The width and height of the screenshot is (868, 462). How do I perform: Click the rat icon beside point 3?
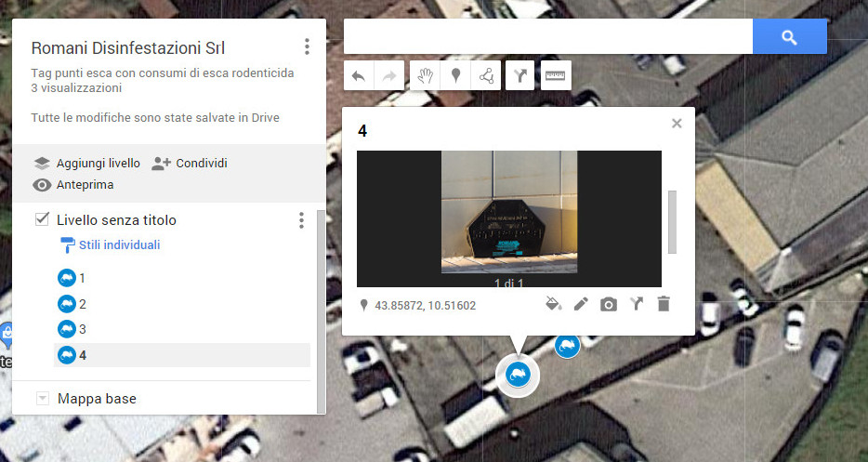coord(67,329)
